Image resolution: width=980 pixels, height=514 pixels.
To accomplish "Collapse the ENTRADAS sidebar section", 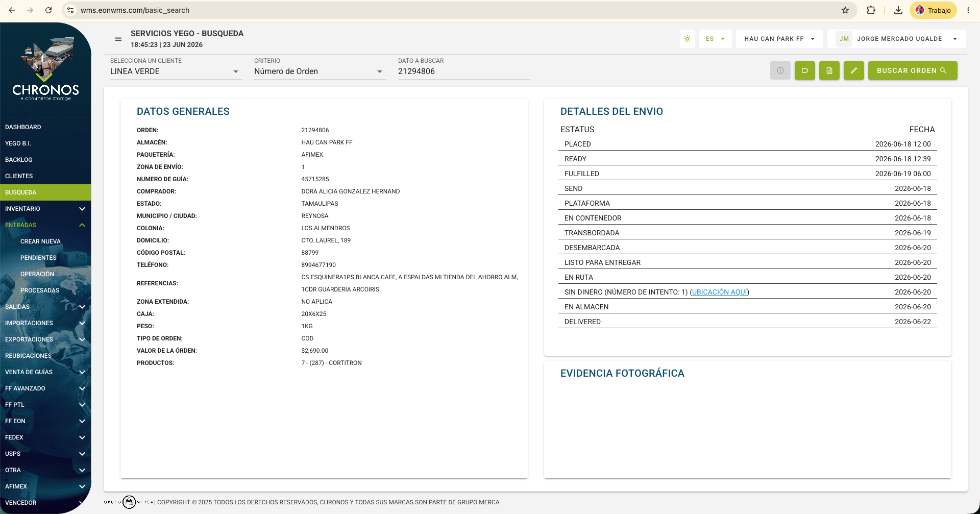I will pyautogui.click(x=45, y=225).
